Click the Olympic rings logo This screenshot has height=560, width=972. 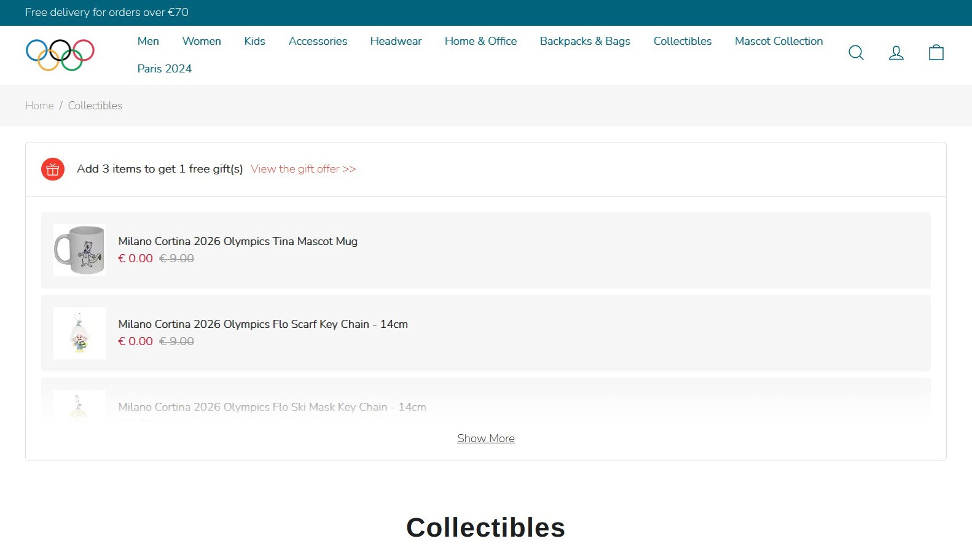tap(60, 55)
